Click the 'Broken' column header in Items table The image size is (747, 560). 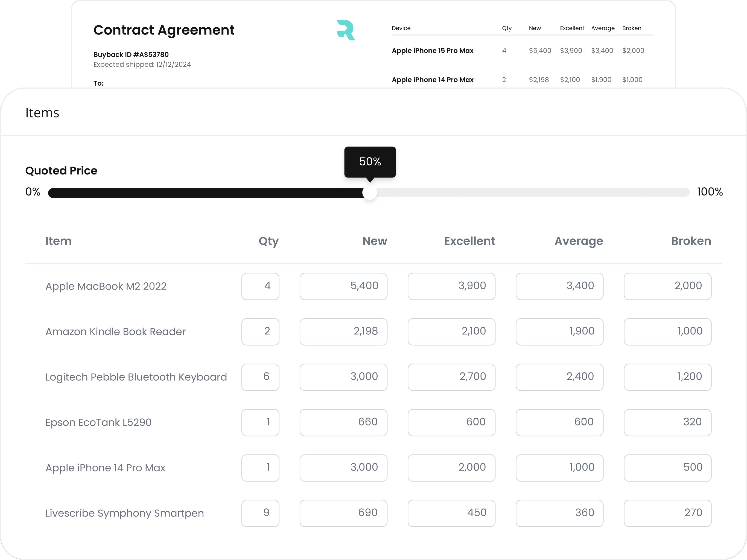(x=691, y=241)
